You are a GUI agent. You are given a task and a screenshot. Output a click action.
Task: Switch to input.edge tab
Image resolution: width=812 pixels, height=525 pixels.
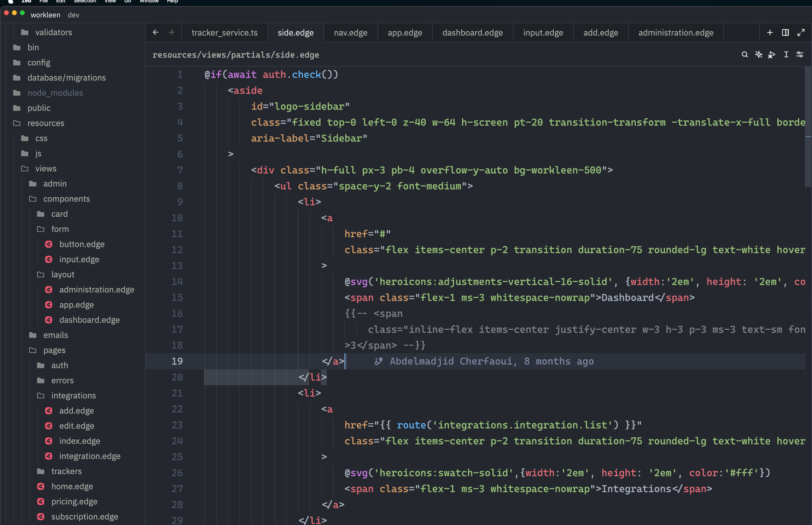(543, 33)
